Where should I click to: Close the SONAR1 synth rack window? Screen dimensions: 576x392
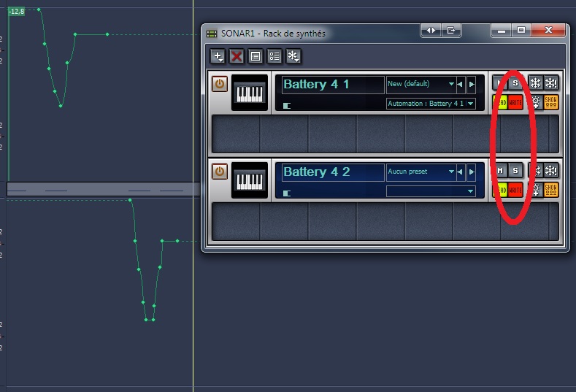(548, 30)
